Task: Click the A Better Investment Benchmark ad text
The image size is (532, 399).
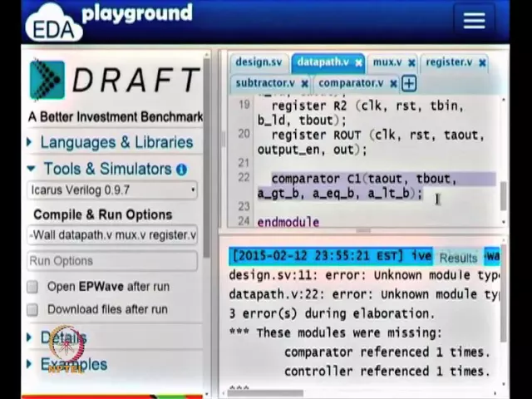Action: [x=116, y=116]
